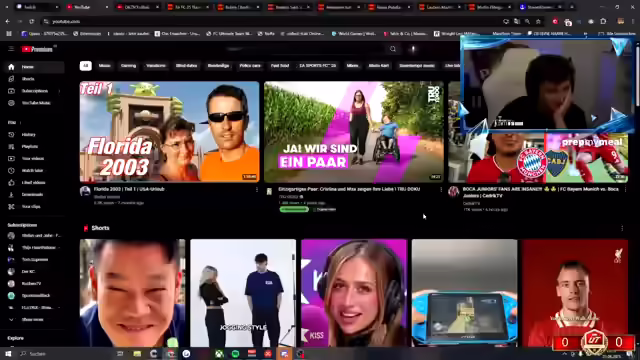Click browser back arrow

[x=7, y=21]
